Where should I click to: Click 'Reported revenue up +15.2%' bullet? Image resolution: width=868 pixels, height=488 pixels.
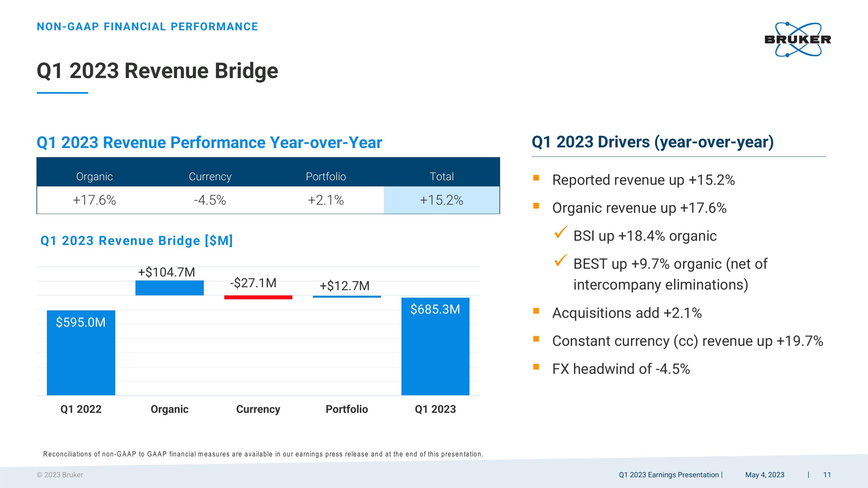pos(644,180)
